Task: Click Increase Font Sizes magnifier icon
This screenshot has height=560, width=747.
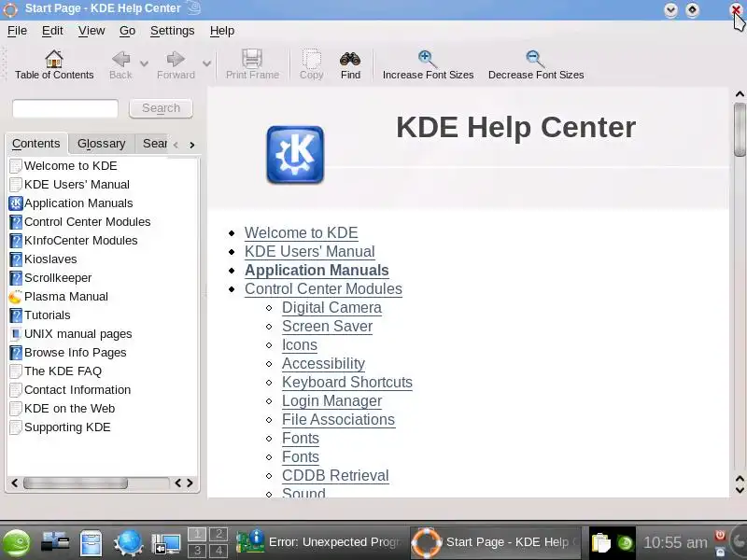Action: [428, 59]
